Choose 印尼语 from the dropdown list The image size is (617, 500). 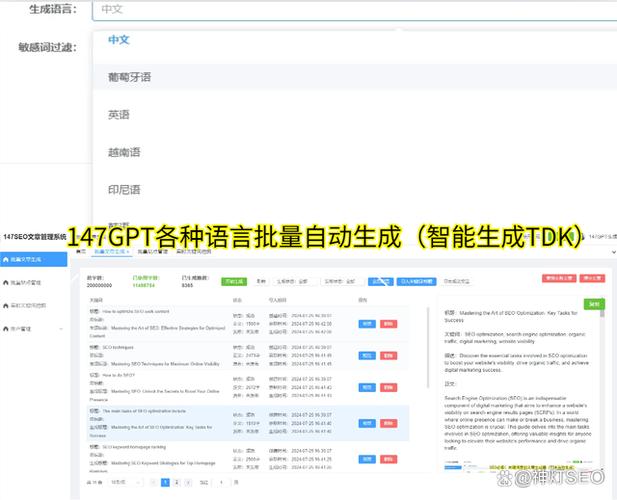(x=124, y=190)
